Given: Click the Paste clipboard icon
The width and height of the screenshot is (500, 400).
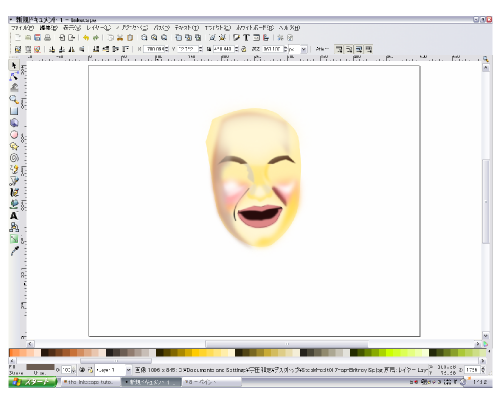Looking at the screenshot, I should coord(130,38).
